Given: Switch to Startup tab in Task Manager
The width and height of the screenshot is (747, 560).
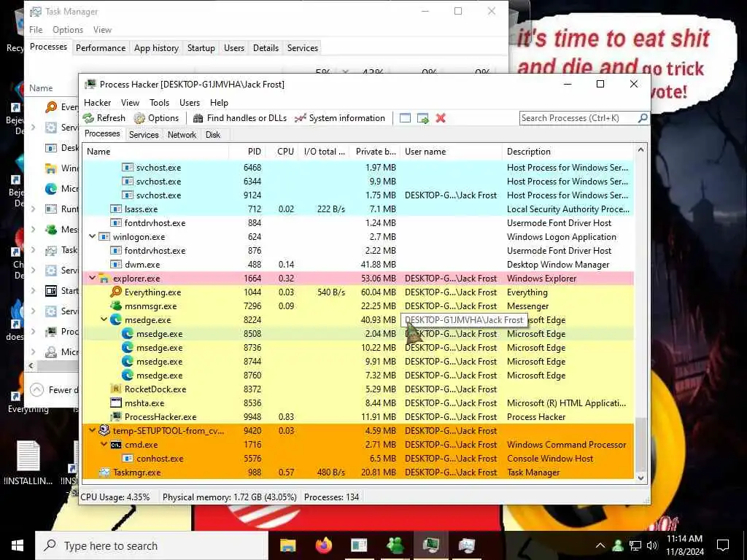Looking at the screenshot, I should tap(201, 47).
